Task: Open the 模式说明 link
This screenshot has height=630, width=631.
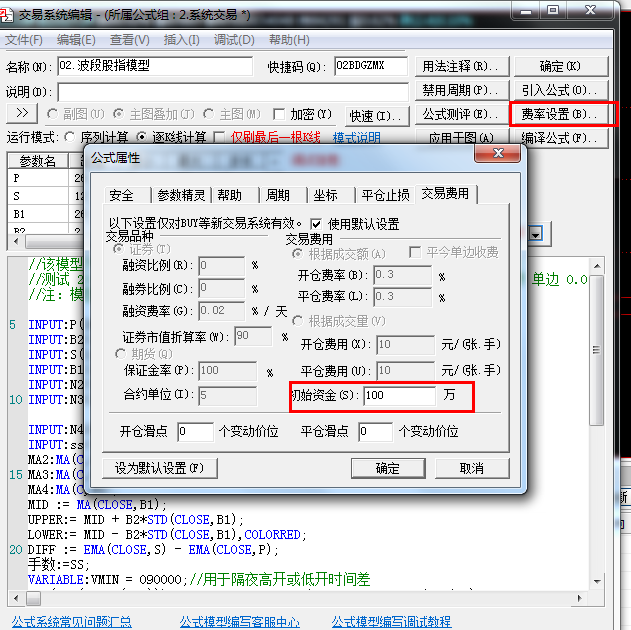Action: pyautogui.click(x=357, y=138)
